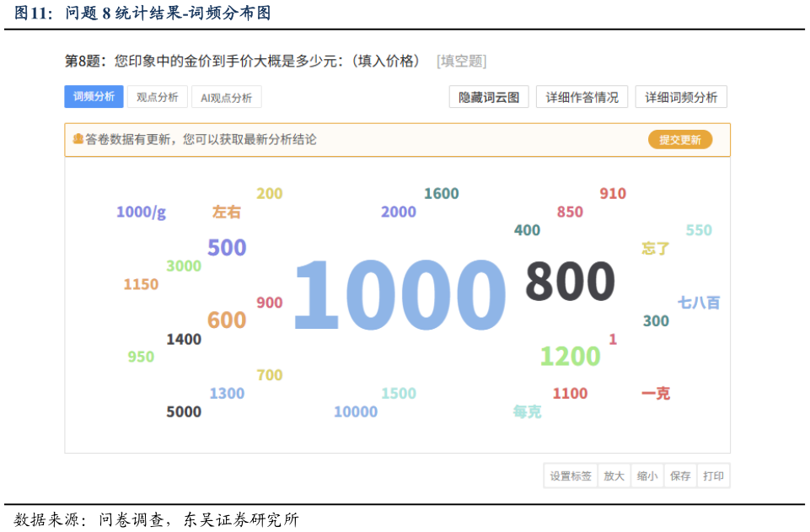
Task: Click the yellow word 700
Action: click(270, 374)
